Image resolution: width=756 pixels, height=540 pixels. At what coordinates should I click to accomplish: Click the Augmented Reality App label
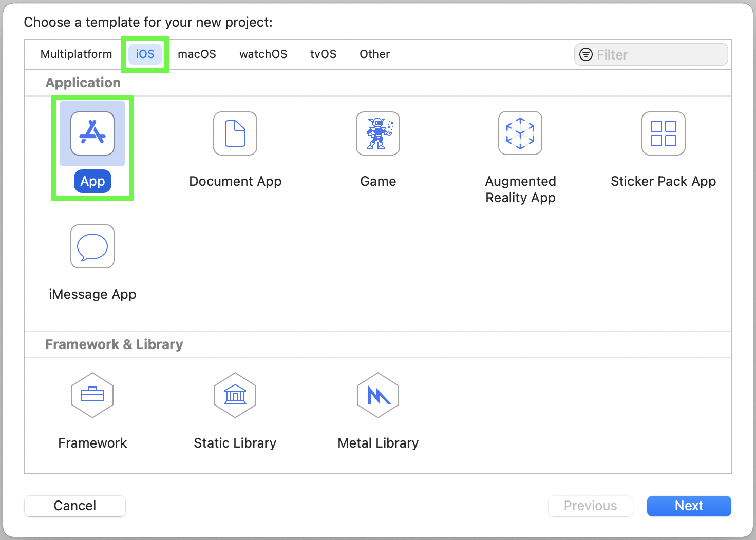(520, 189)
